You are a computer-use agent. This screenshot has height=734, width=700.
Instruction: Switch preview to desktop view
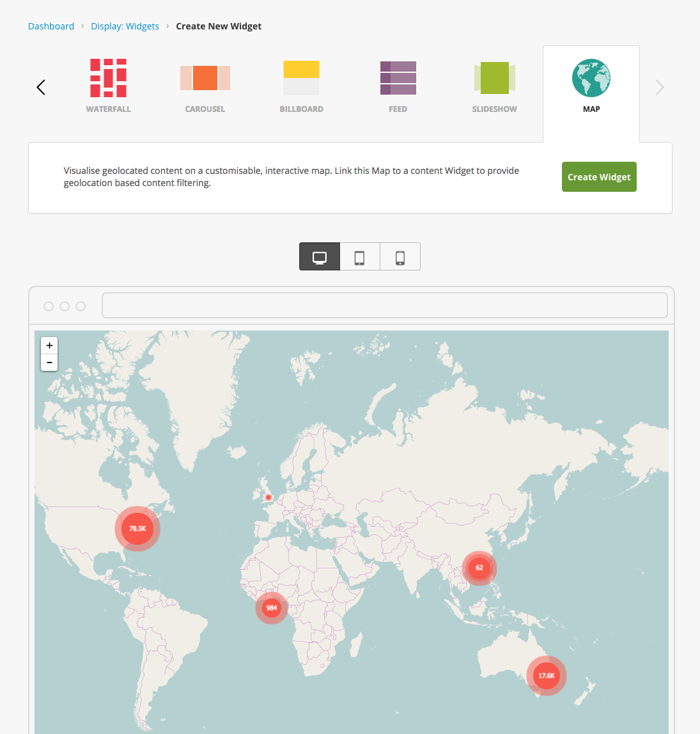click(x=319, y=256)
